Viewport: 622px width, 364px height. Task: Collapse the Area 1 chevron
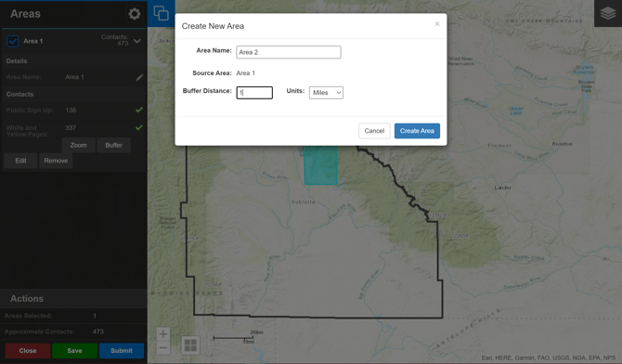click(137, 41)
